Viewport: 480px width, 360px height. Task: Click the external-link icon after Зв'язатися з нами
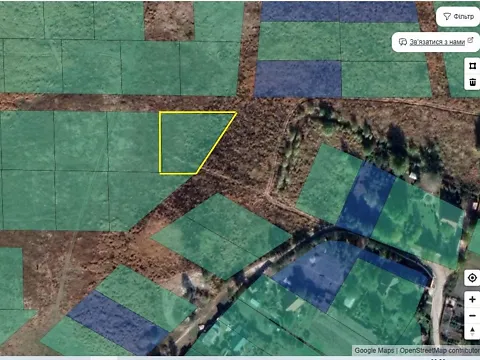tap(470, 40)
